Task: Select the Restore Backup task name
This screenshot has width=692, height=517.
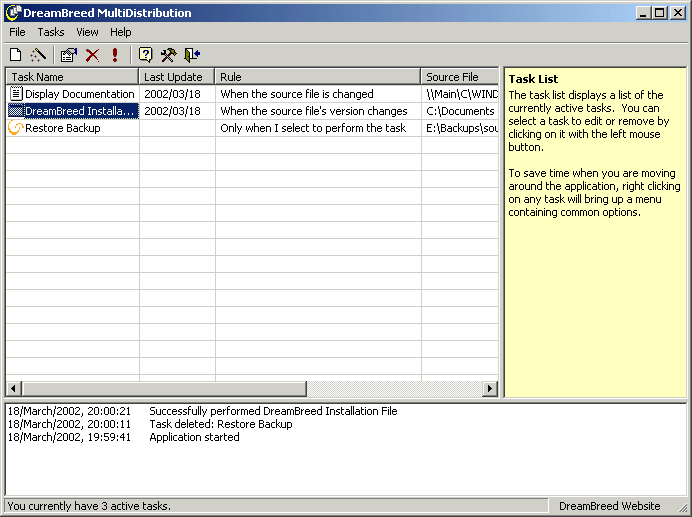Action: point(63,128)
